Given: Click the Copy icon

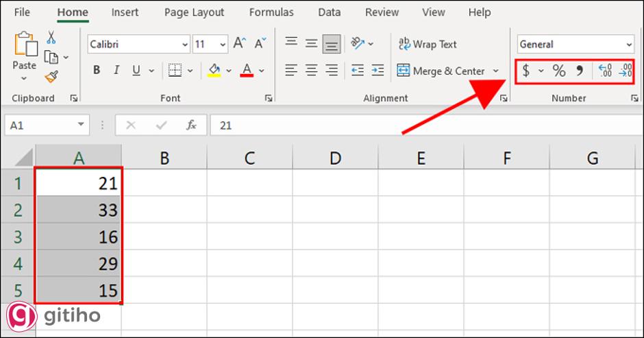Looking at the screenshot, I should click(51, 57).
